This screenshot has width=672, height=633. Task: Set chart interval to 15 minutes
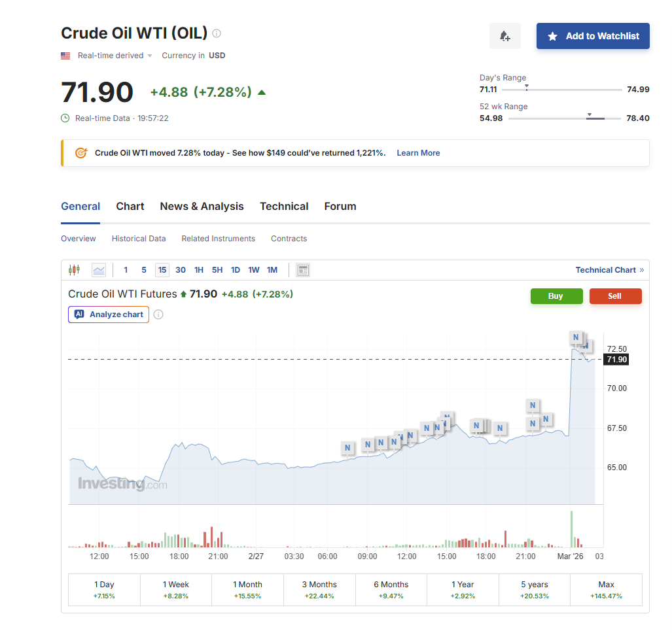click(x=162, y=270)
